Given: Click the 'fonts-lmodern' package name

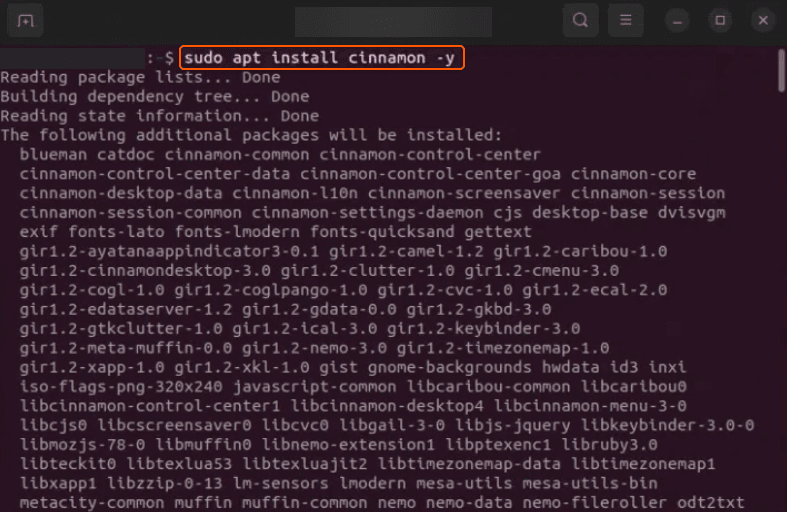Looking at the screenshot, I should [x=237, y=231].
